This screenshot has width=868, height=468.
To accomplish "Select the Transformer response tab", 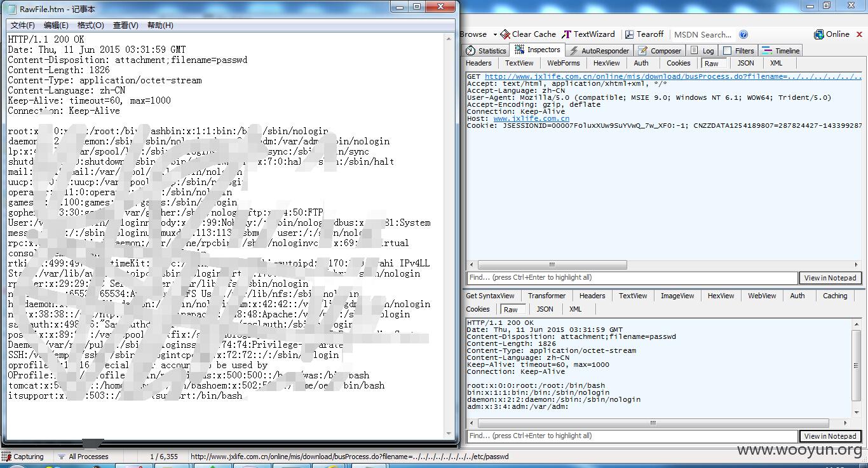I will tap(546, 296).
